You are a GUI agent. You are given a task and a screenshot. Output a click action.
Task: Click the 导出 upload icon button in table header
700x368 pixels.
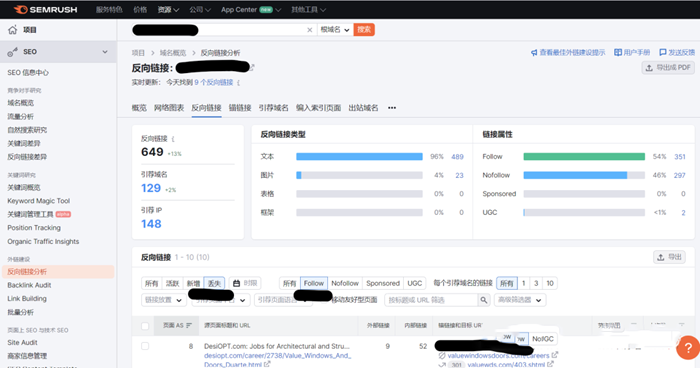tap(669, 257)
